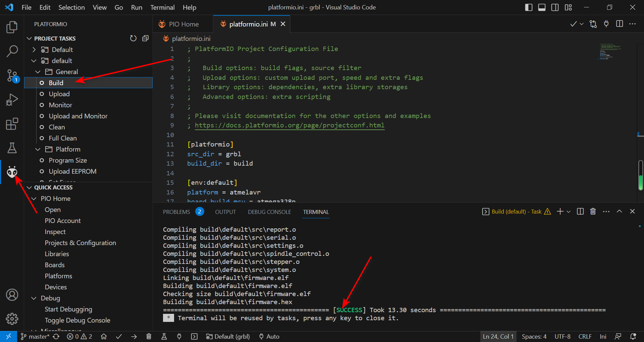Open Source Control view with badge

point(12,76)
